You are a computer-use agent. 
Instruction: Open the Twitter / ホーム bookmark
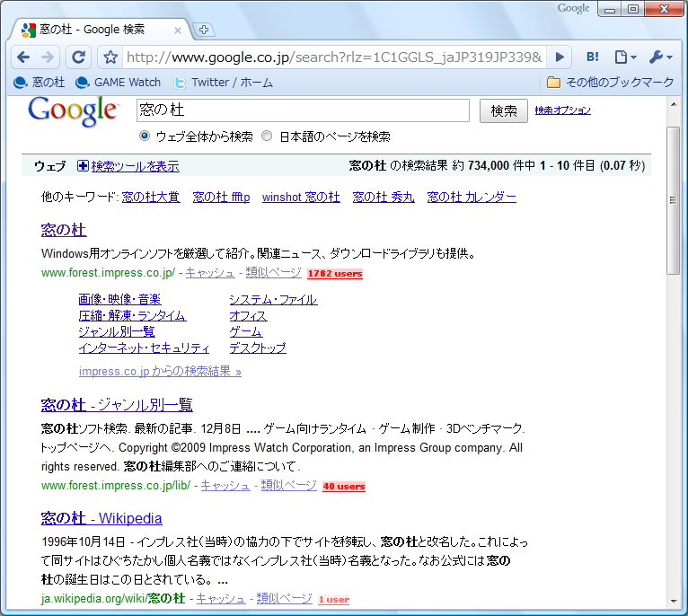224,83
